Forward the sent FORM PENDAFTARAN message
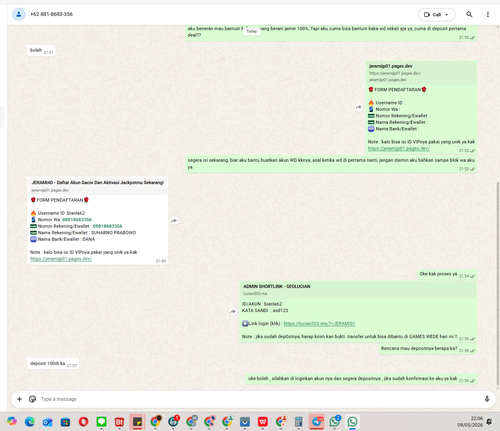 pyautogui.click(x=359, y=107)
